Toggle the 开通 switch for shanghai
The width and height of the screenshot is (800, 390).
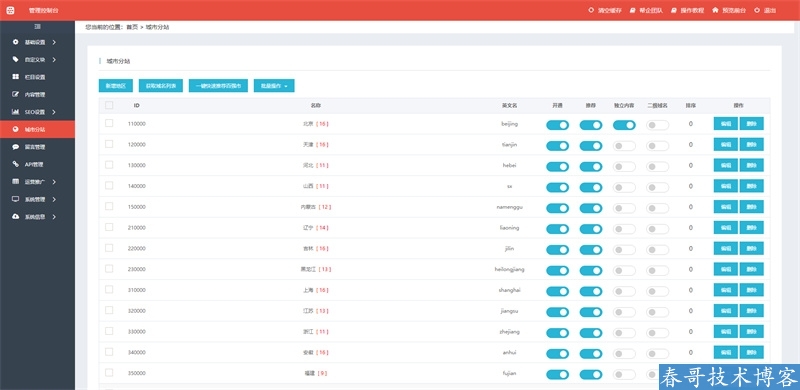coord(557,291)
